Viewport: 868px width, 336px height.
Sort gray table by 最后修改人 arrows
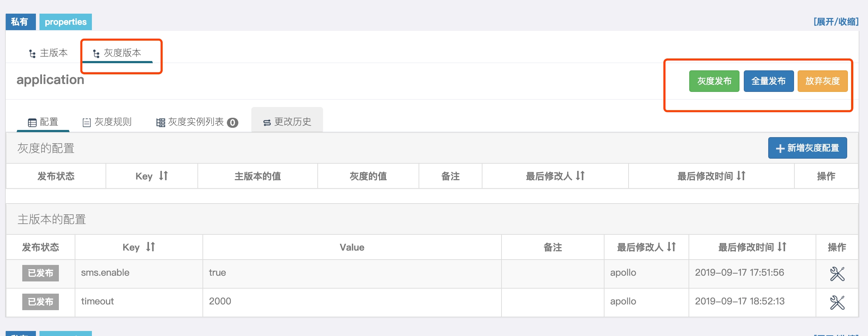pos(580,176)
